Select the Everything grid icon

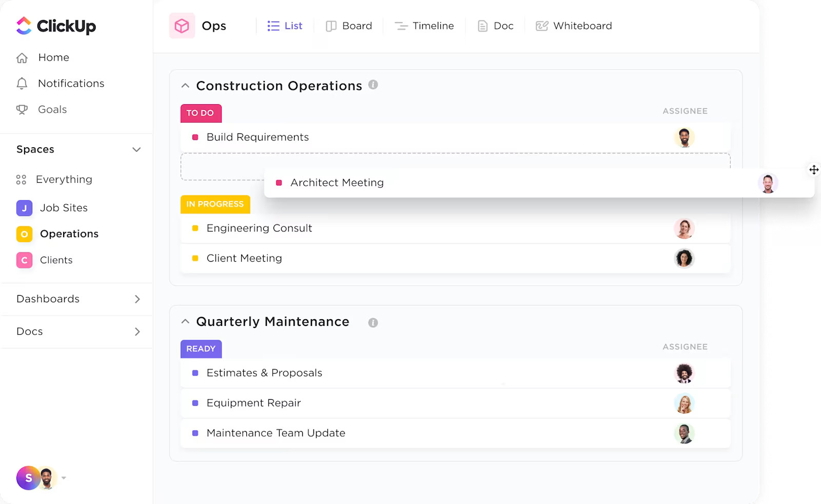[21, 179]
